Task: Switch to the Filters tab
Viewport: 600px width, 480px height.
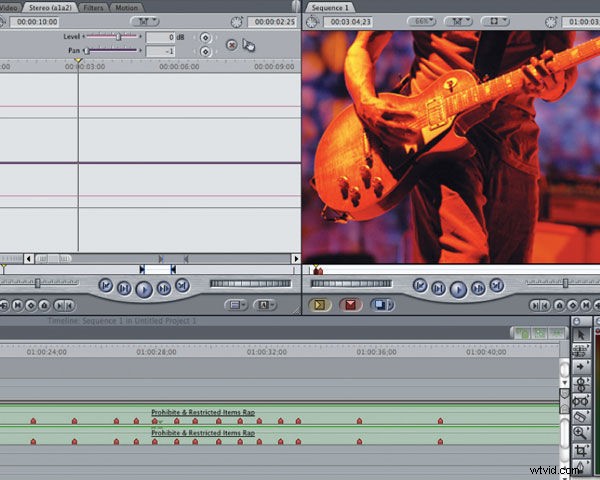Action: tap(92, 7)
